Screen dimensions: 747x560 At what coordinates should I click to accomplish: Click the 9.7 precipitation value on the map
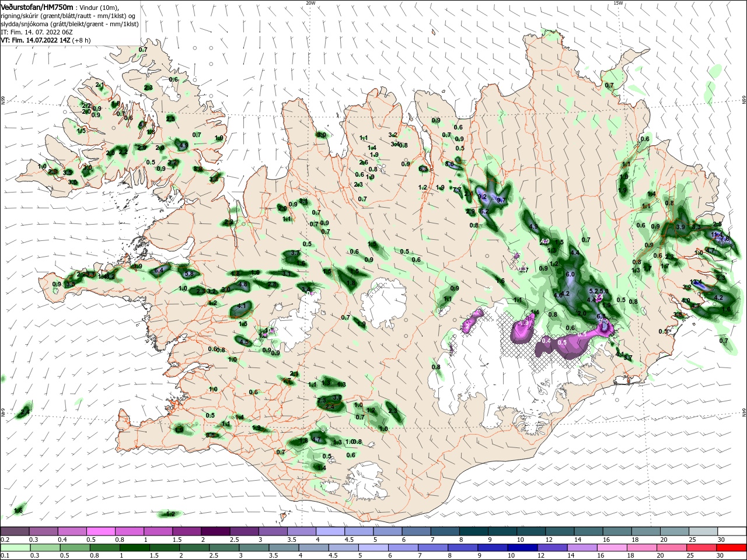[500, 200]
